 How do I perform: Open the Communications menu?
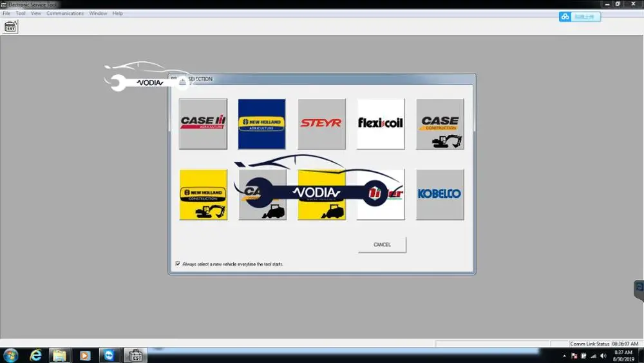pos(65,13)
